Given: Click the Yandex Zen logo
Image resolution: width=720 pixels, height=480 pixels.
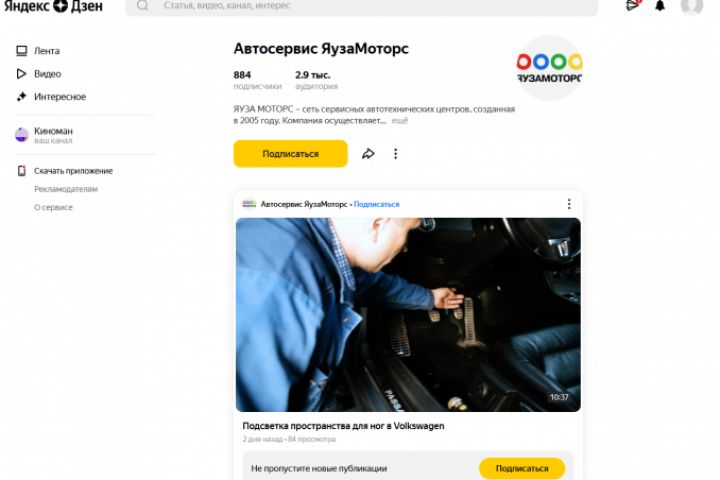Looking at the screenshot, I should 53,6.
